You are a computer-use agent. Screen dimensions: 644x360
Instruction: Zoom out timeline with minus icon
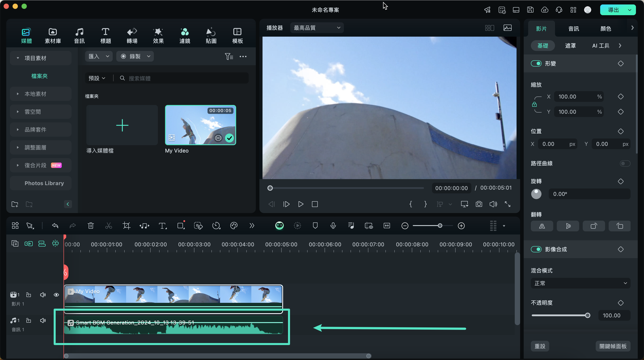[x=405, y=226]
